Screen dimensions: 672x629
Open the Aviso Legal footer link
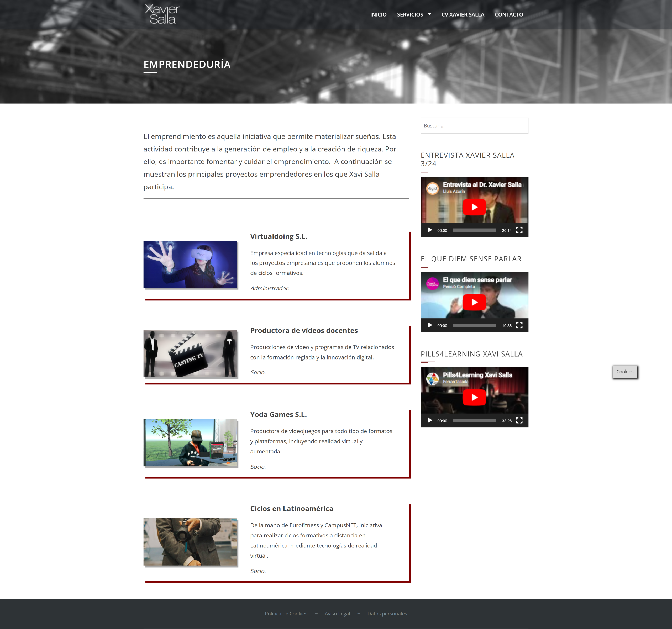pos(337,614)
